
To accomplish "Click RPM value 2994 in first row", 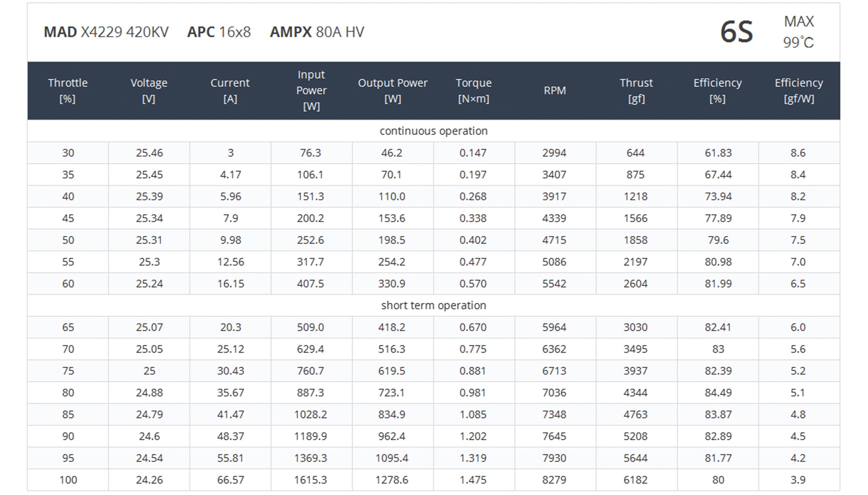I will (x=554, y=153).
